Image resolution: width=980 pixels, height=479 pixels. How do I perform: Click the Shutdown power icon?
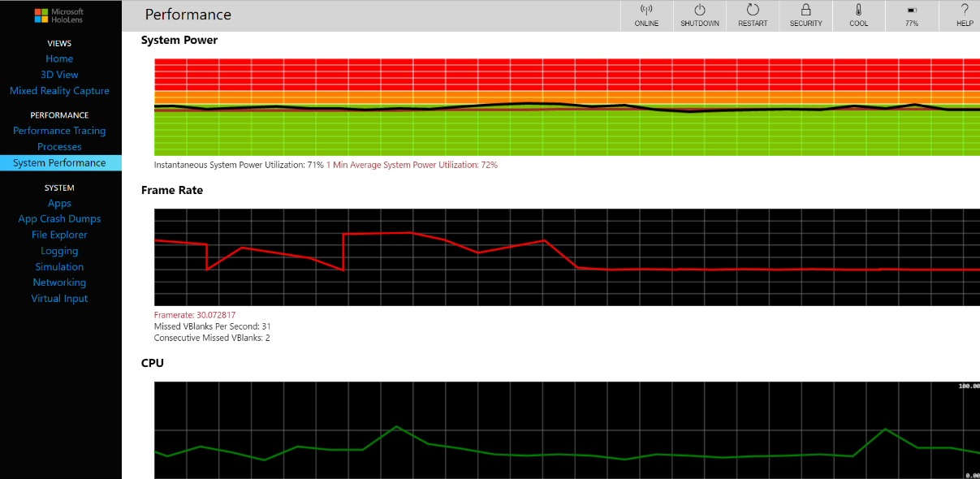click(x=700, y=10)
